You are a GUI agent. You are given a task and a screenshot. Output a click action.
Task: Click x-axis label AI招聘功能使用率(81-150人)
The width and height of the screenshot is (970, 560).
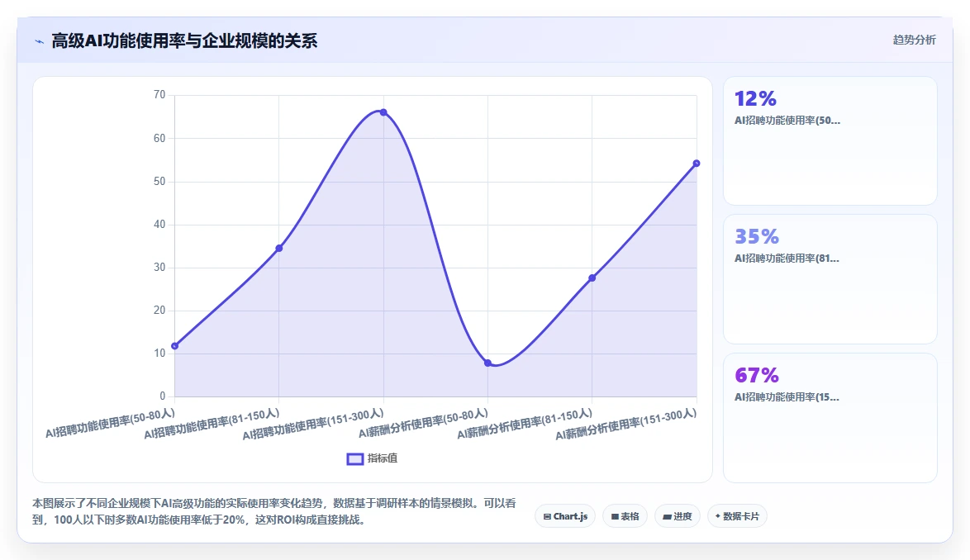(212, 424)
